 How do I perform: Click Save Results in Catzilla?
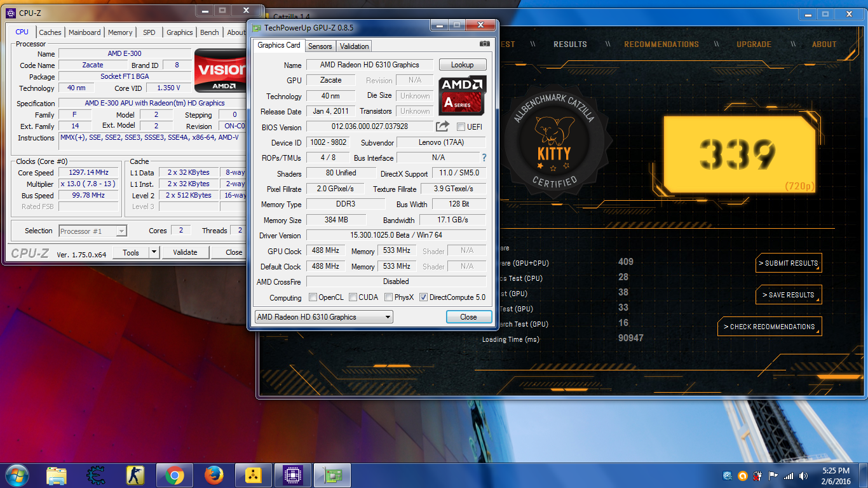[x=789, y=295]
